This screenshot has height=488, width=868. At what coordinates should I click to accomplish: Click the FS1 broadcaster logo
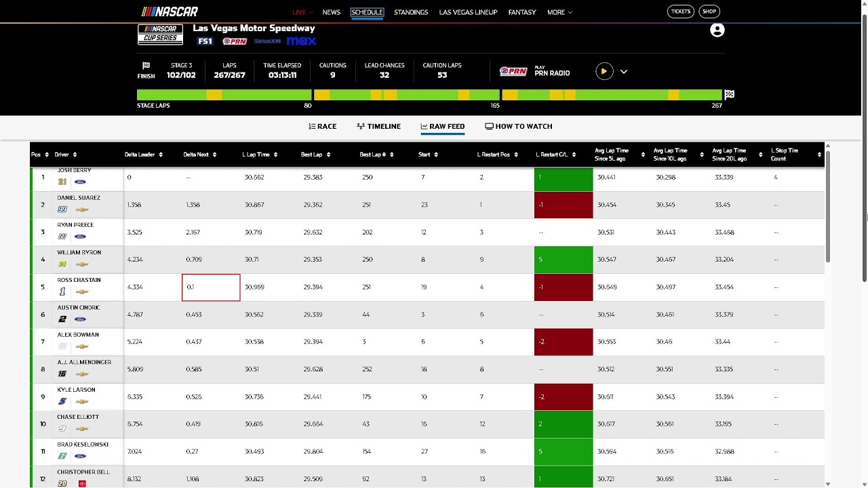coord(205,41)
